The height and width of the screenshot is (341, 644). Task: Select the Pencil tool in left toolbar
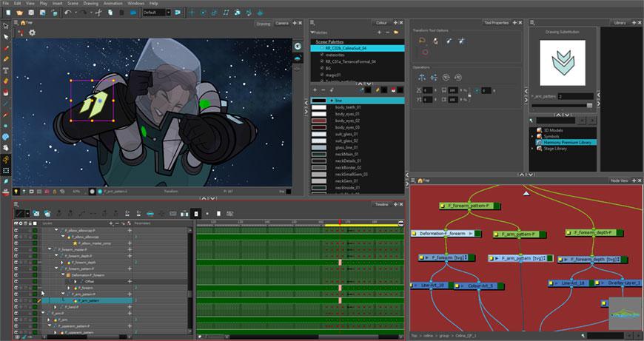(x=6, y=59)
